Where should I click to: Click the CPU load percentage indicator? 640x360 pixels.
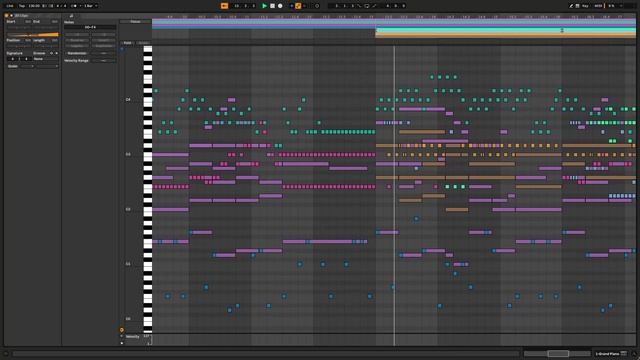[x=611, y=6]
